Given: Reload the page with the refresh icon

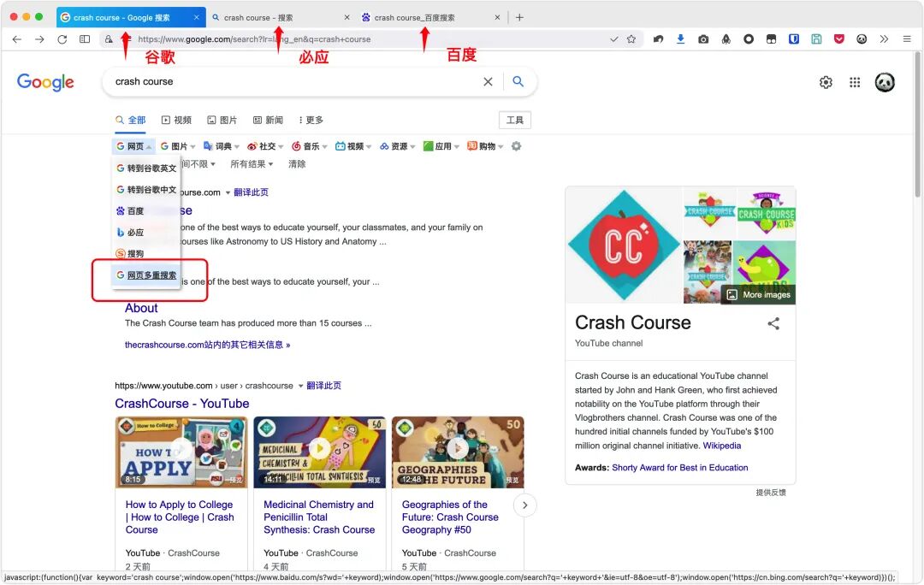Looking at the screenshot, I should [62, 39].
